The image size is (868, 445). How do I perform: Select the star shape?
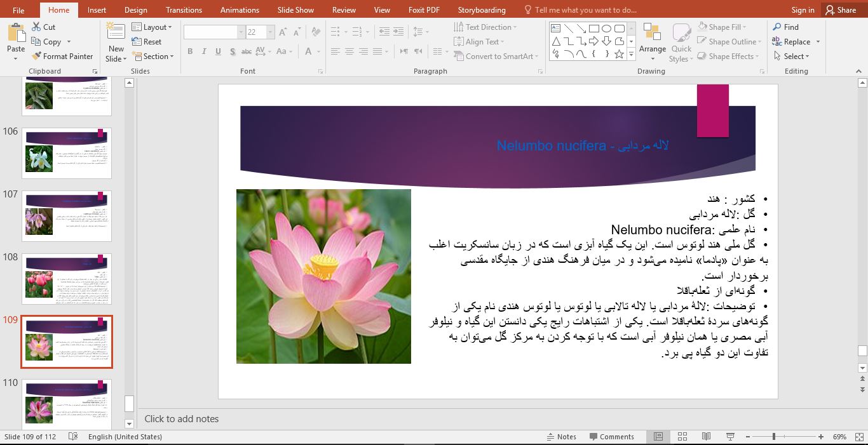click(619, 55)
